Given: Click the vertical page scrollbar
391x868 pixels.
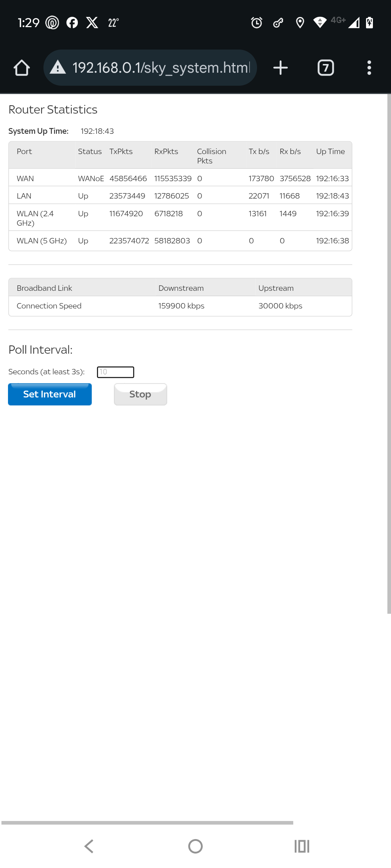Looking at the screenshot, I should (389, 354).
